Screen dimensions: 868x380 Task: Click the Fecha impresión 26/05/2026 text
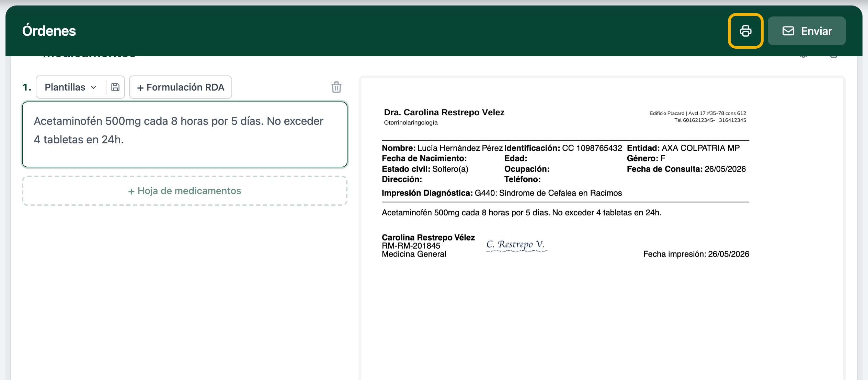click(x=696, y=254)
